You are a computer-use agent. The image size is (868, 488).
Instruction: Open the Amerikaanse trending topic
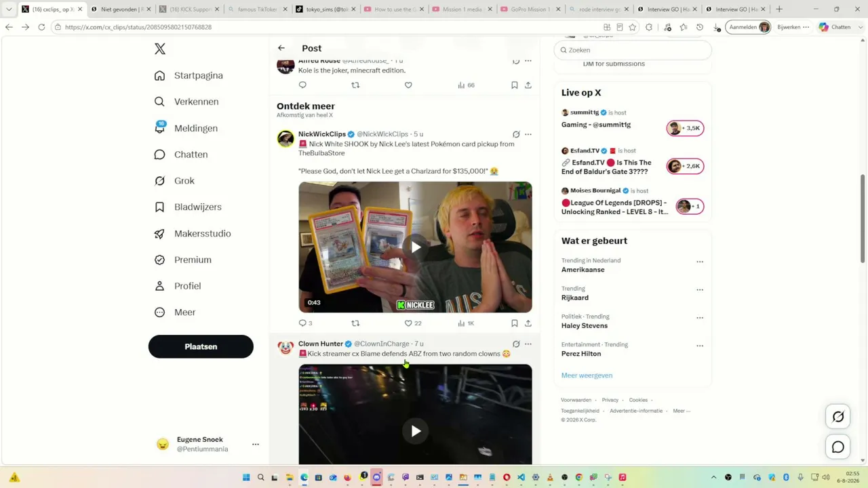click(x=583, y=270)
